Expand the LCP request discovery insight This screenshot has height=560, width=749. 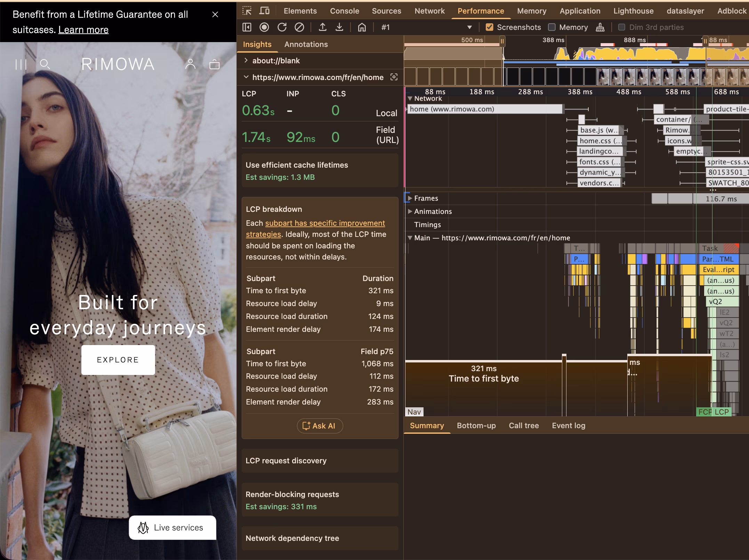pos(320,461)
